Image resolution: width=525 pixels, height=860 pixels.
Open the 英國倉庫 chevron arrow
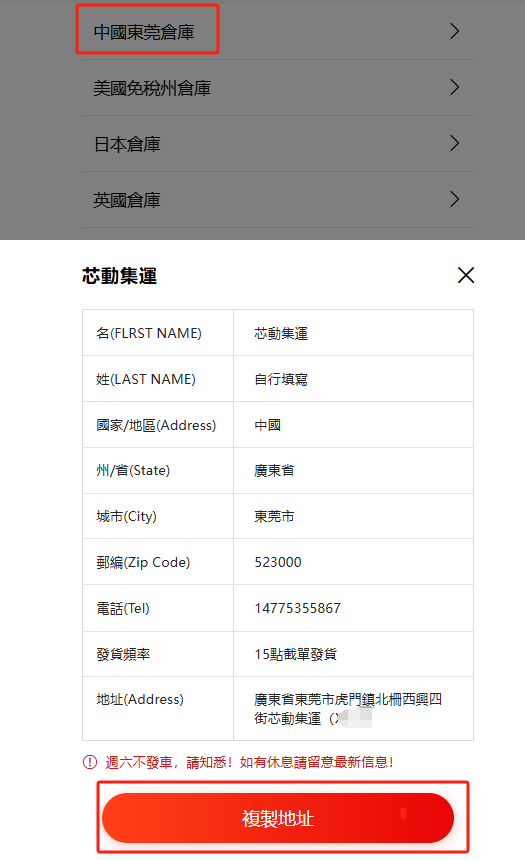[x=454, y=199]
